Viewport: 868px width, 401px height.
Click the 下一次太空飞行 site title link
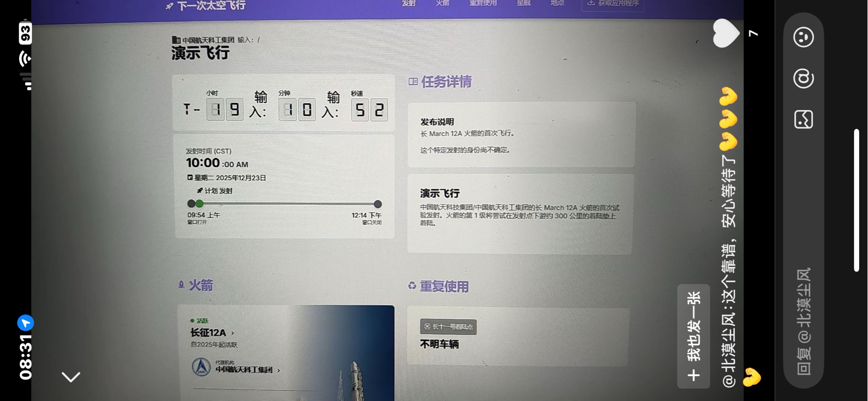pos(211,6)
